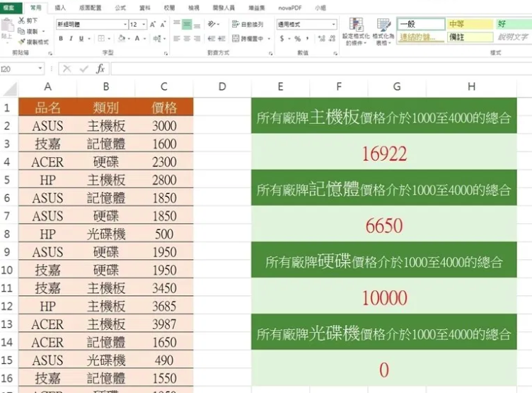Click the Paste (貼上) clipboard icon
This screenshot has height=393, width=532.
point(6,25)
